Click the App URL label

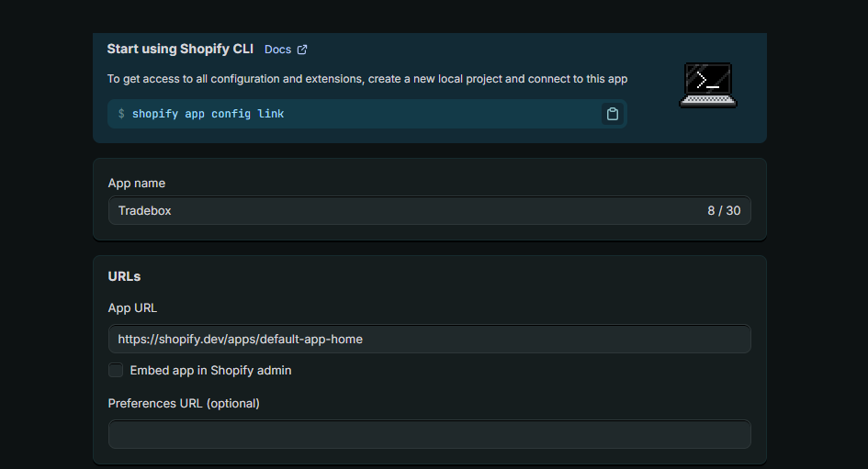tap(133, 308)
